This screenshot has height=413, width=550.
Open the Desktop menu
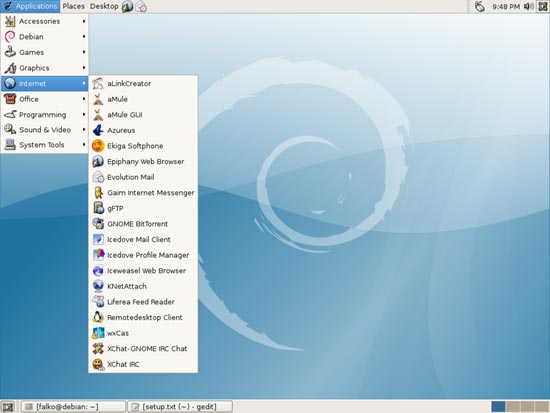tap(104, 6)
